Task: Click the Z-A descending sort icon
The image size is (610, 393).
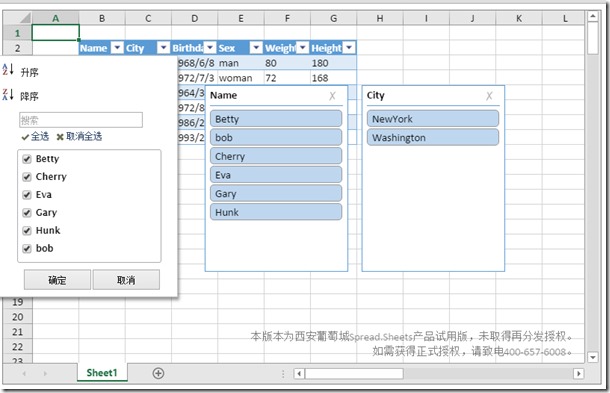Action: [x=8, y=94]
